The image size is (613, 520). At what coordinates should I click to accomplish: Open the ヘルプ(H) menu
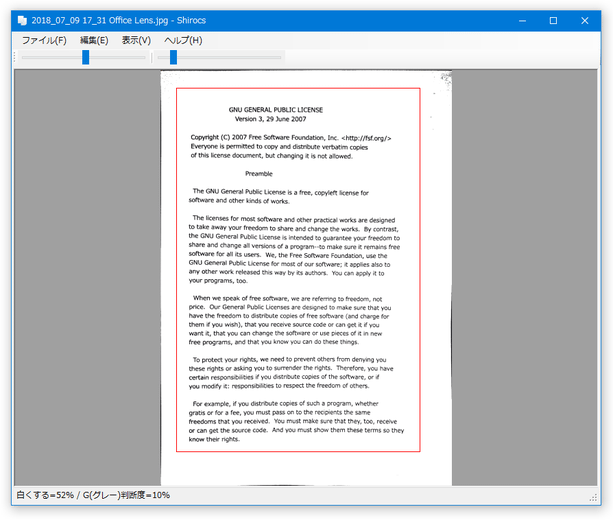click(x=183, y=40)
